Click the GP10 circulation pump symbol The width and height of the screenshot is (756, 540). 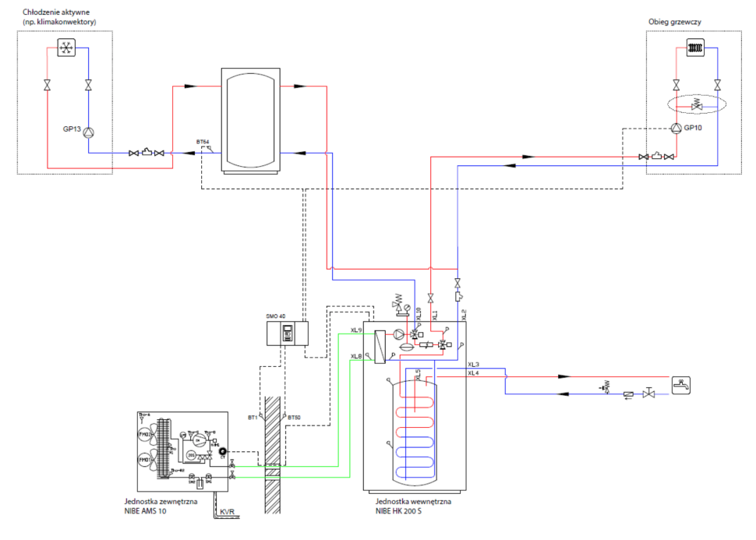click(675, 129)
